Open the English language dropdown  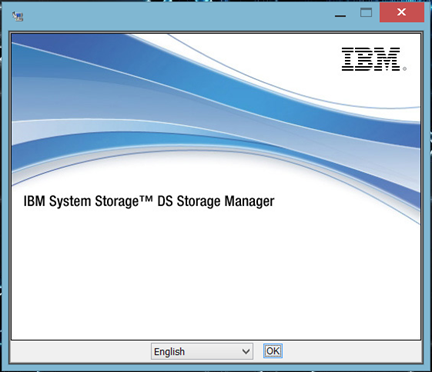202,351
